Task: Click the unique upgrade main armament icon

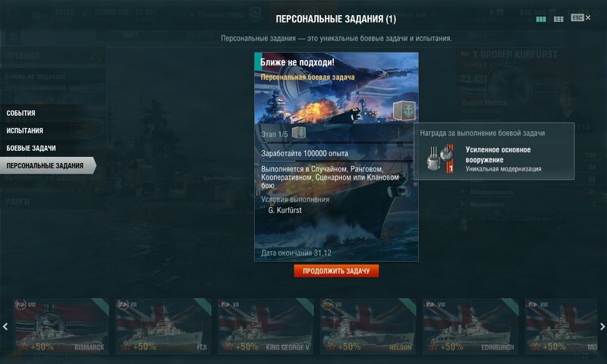Action: (x=440, y=158)
